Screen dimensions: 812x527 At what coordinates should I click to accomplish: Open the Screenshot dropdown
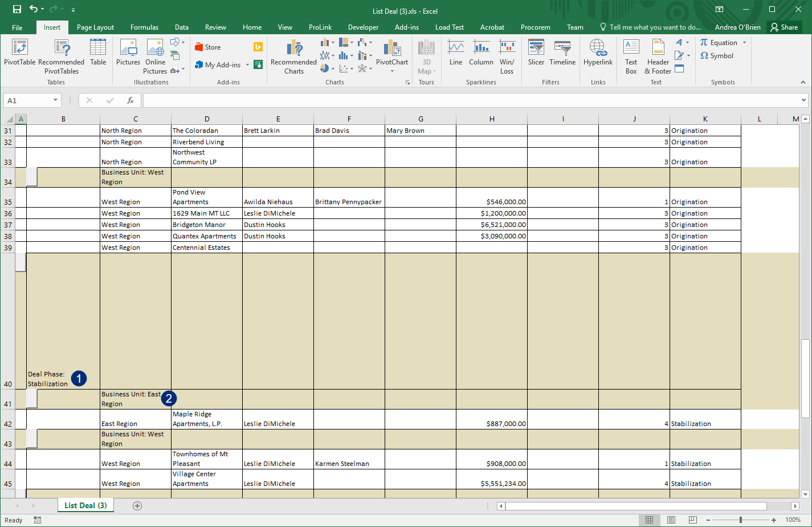(177, 70)
